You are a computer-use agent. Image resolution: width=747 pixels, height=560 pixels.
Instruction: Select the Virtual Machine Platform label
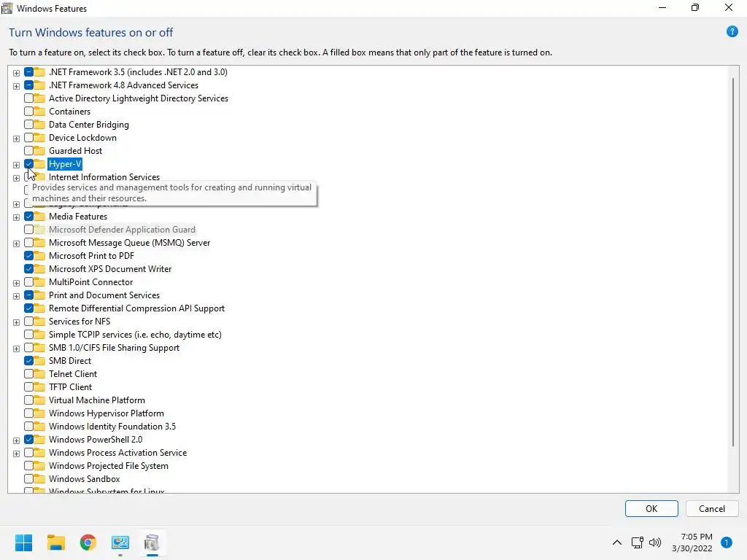97,400
